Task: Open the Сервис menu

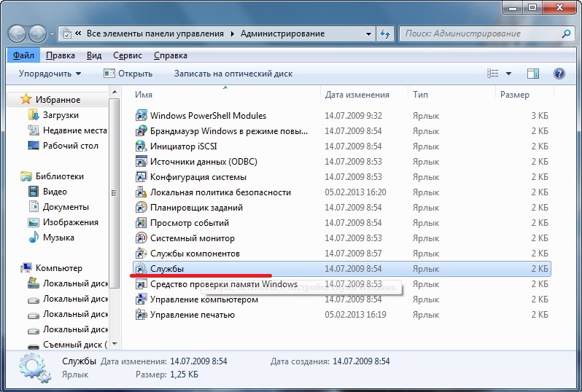Action: tap(128, 55)
